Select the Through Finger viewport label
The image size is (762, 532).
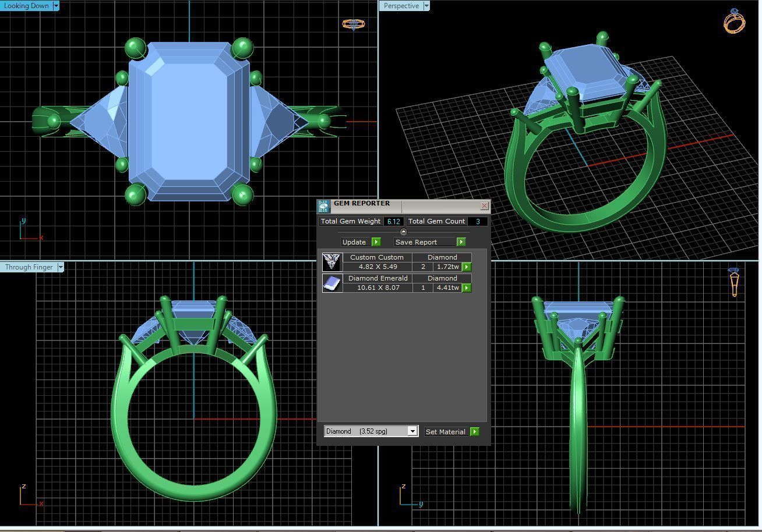click(29, 267)
